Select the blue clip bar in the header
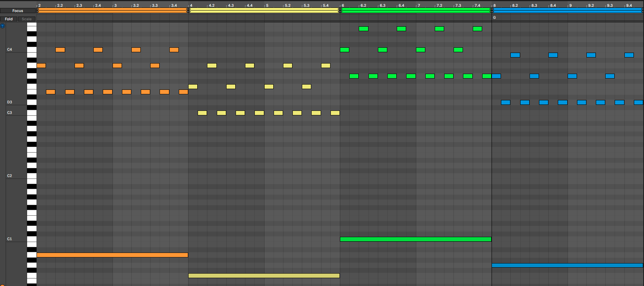This screenshot has width=644, height=286. [567, 11]
